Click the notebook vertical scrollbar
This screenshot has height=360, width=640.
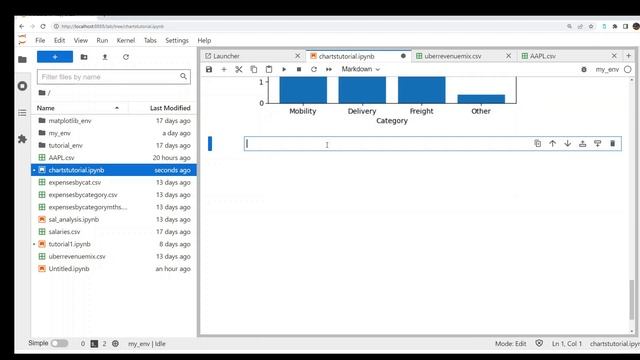point(632,299)
